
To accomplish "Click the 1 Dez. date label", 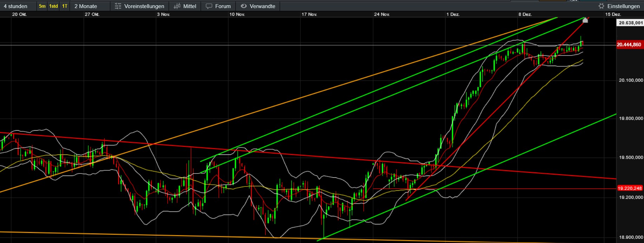I will [453, 14].
